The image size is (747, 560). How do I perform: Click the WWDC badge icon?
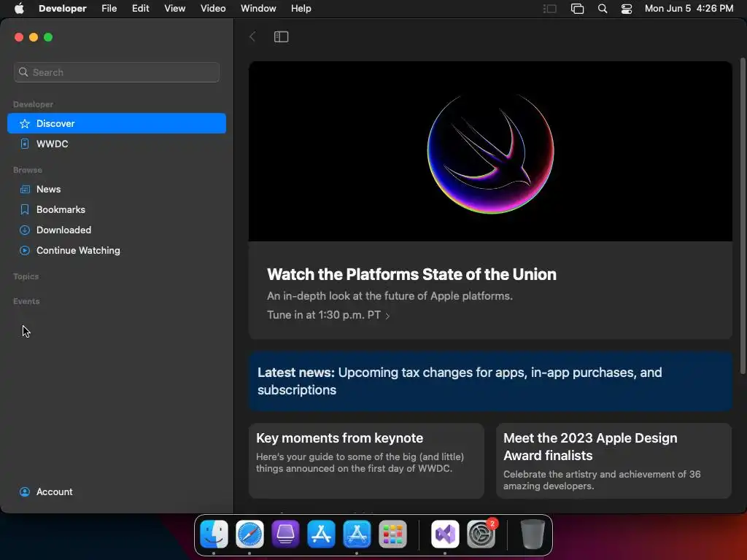[25, 144]
